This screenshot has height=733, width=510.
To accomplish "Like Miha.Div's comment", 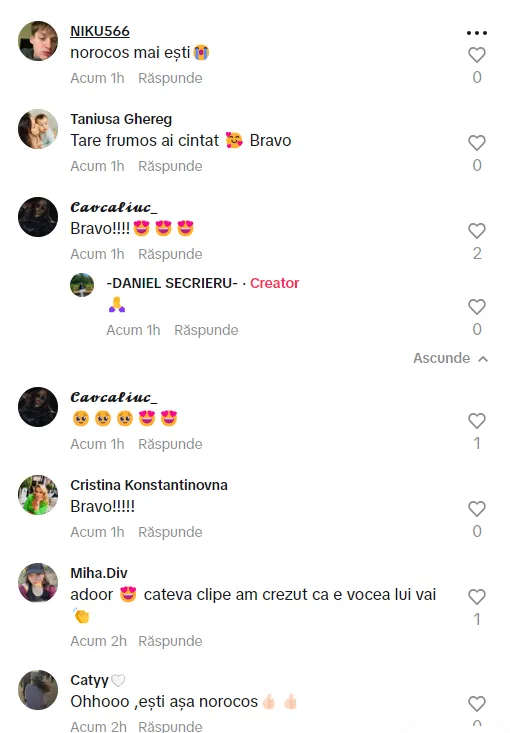I will [477, 596].
